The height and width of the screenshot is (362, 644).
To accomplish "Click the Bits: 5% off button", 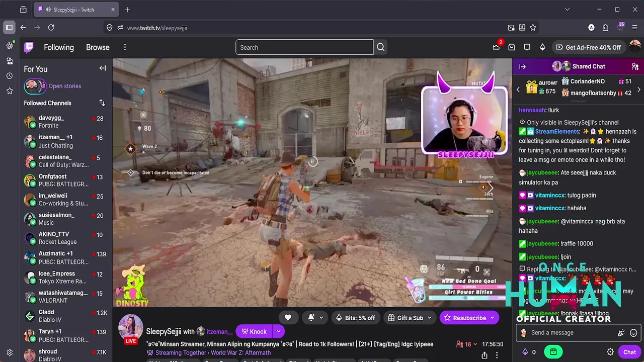I will pyautogui.click(x=355, y=318).
